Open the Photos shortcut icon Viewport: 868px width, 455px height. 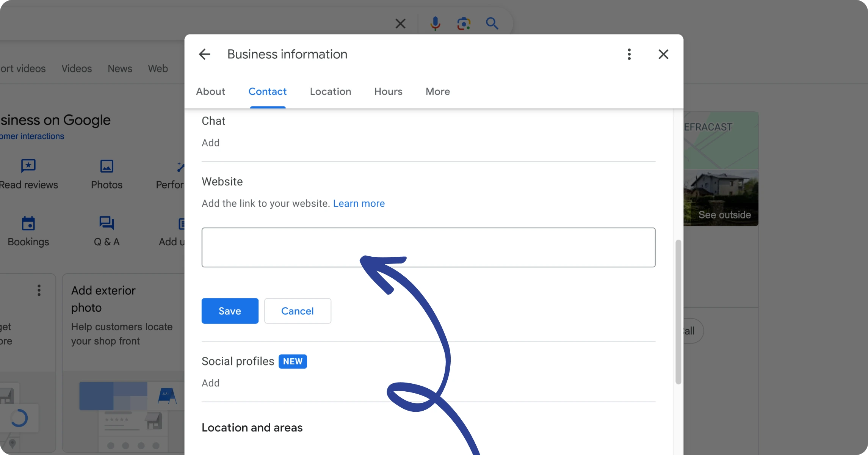(107, 166)
